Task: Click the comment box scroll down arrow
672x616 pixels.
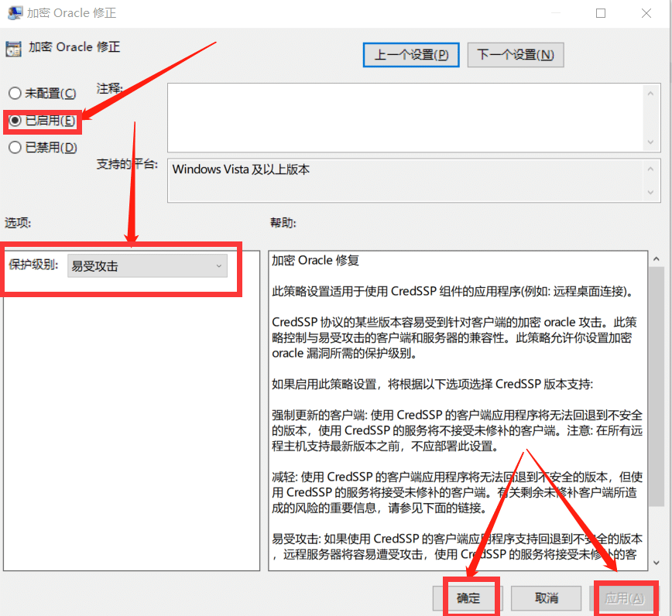Action: point(650,142)
